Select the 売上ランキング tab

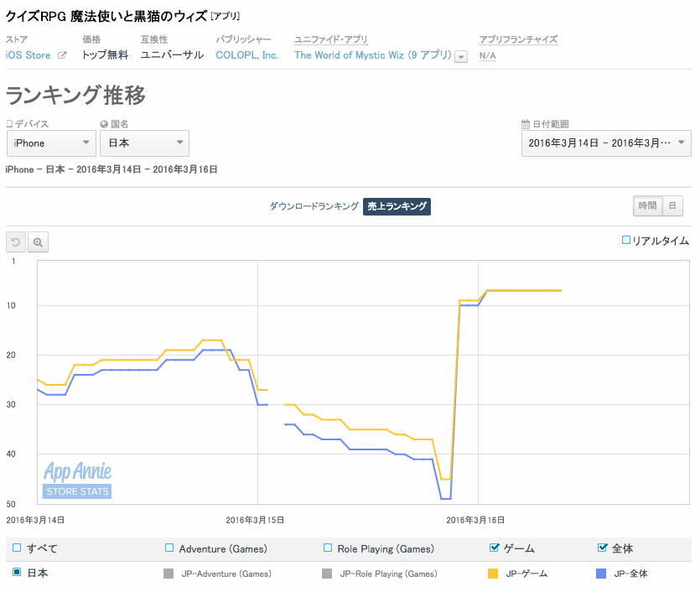click(x=397, y=206)
